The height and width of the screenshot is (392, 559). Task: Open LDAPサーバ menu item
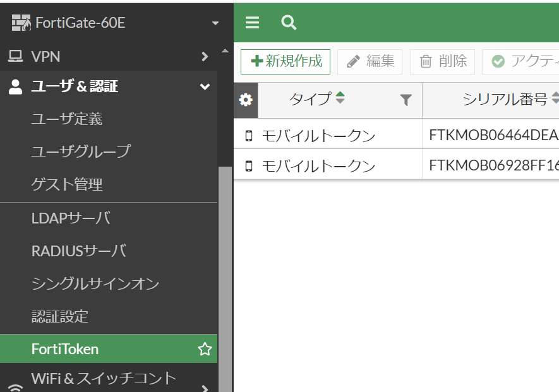(x=109, y=218)
